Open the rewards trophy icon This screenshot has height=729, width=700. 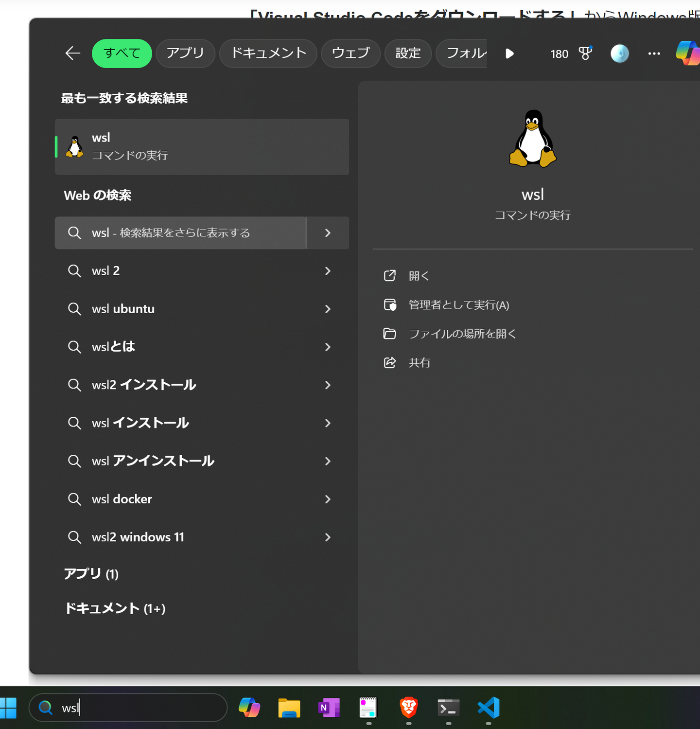[586, 53]
